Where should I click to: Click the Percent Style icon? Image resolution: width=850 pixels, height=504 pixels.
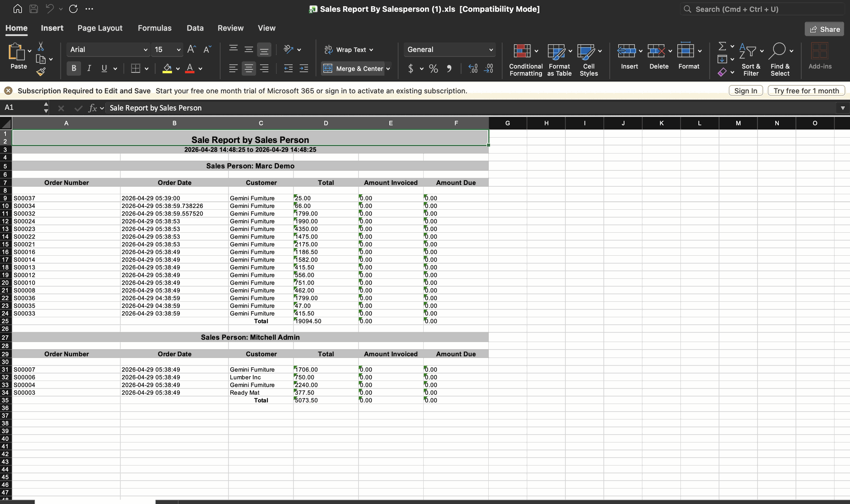point(433,69)
